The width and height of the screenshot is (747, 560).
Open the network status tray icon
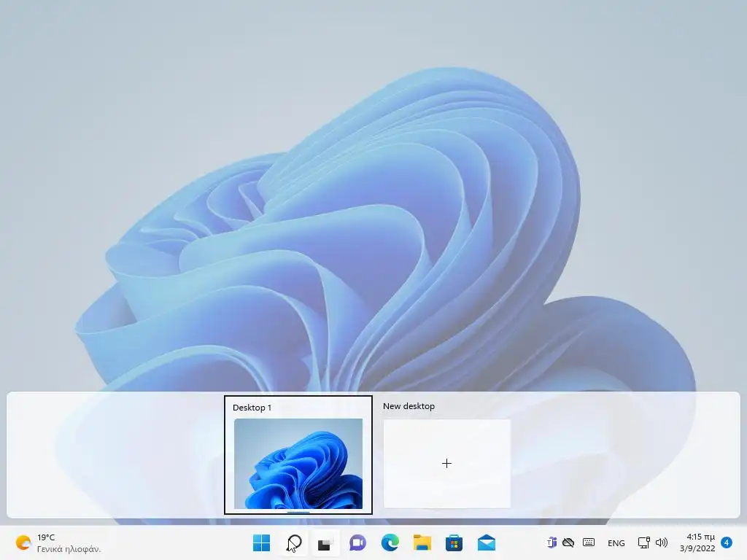tap(643, 542)
